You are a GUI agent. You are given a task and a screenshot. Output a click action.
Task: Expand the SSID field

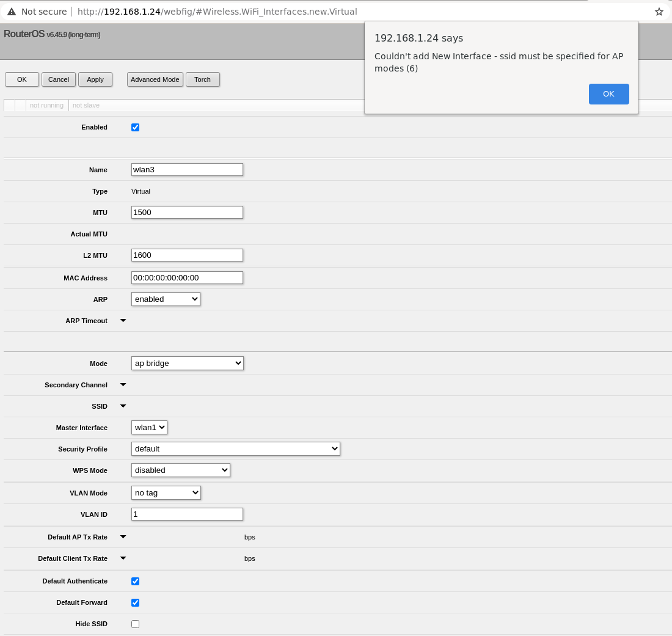122,406
